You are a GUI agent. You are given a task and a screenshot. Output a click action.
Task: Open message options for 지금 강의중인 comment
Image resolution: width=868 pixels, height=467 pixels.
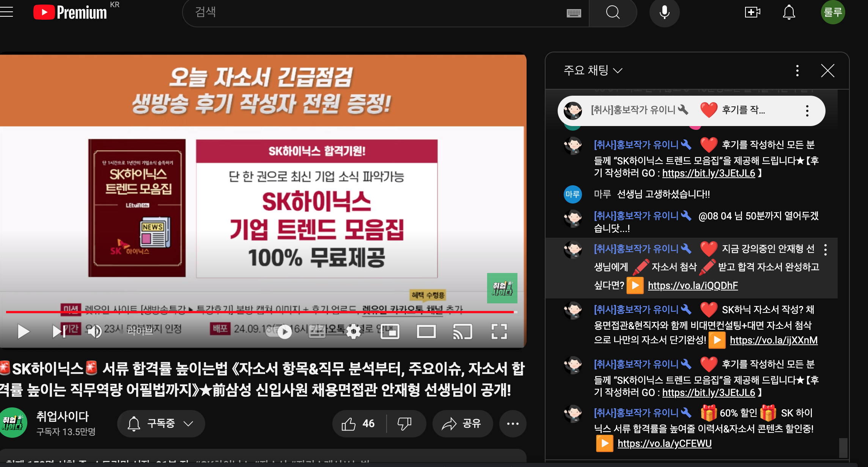pyautogui.click(x=826, y=249)
